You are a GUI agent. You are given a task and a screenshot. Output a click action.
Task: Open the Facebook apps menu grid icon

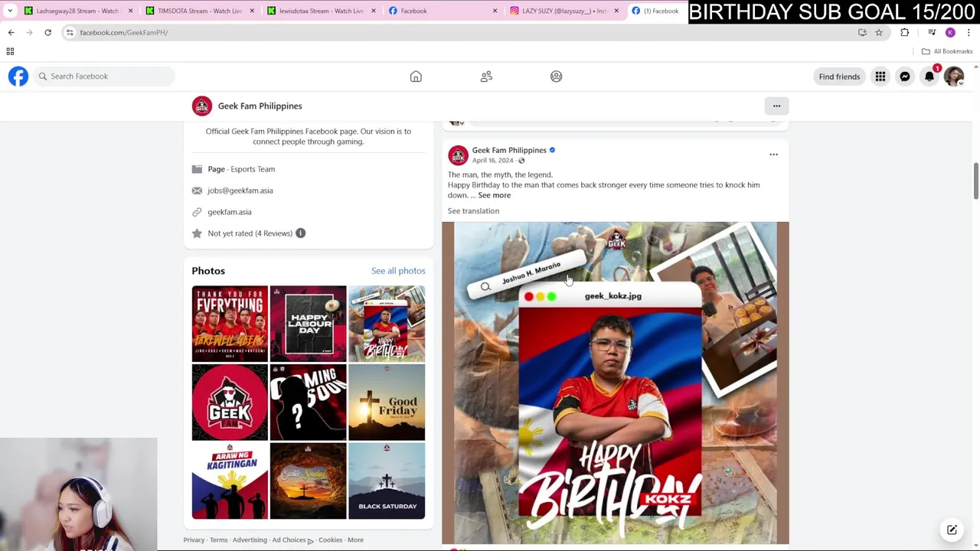click(x=880, y=77)
